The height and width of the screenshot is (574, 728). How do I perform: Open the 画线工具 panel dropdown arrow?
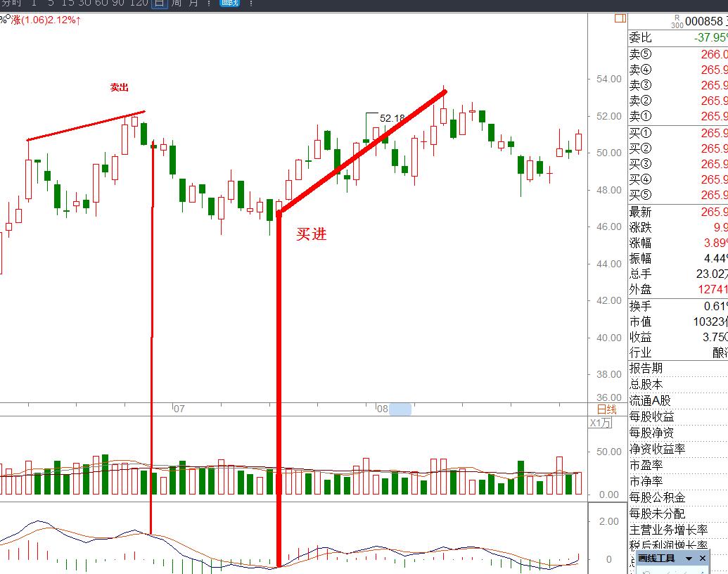pyautogui.click(x=689, y=559)
